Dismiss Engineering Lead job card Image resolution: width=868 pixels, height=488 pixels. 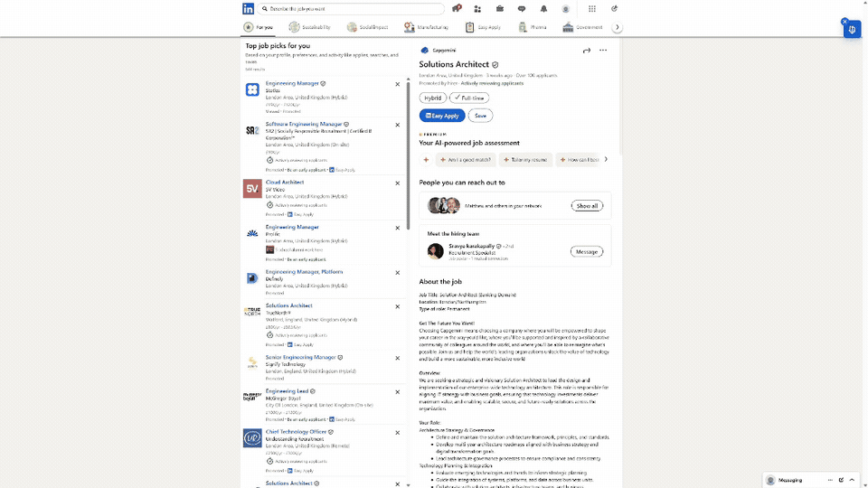(x=398, y=391)
